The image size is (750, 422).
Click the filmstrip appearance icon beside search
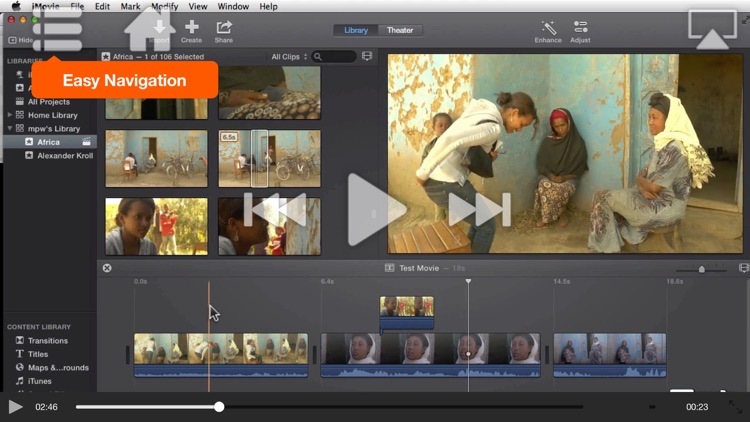pyautogui.click(x=367, y=56)
